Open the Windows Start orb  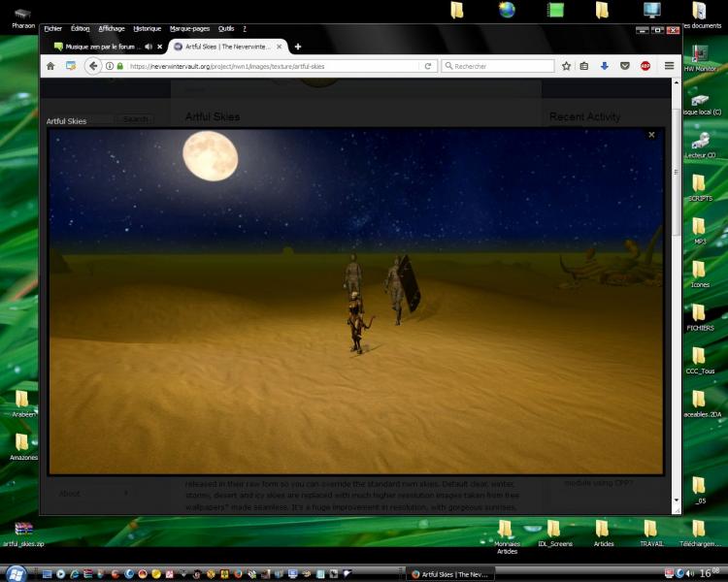tap(17, 574)
